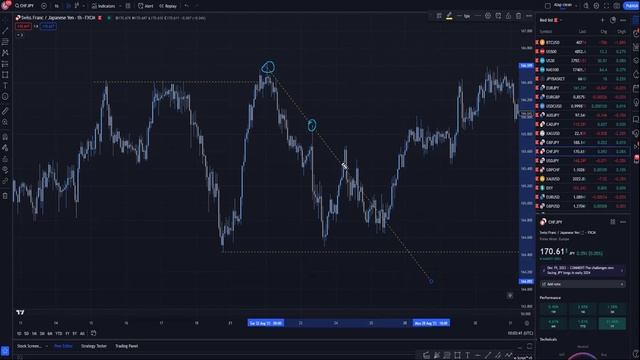The width and height of the screenshot is (640, 360).
Task: Select the All date range button
Action: click(x=82, y=333)
